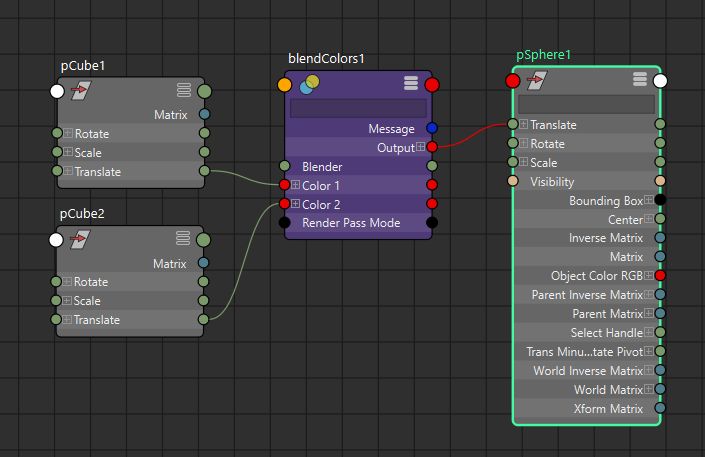Click the pCube1 transform node icon
705x457 pixels.
point(82,92)
